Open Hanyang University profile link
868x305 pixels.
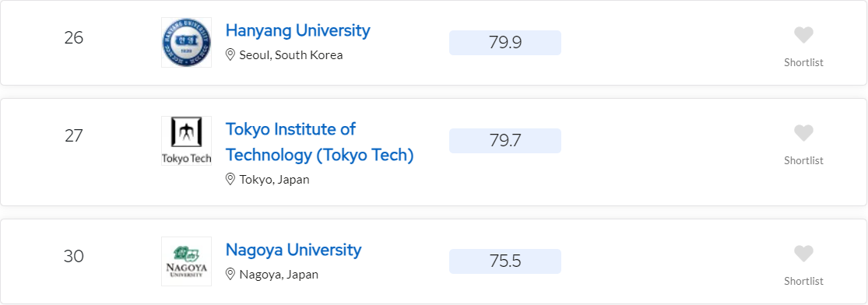[x=298, y=30]
